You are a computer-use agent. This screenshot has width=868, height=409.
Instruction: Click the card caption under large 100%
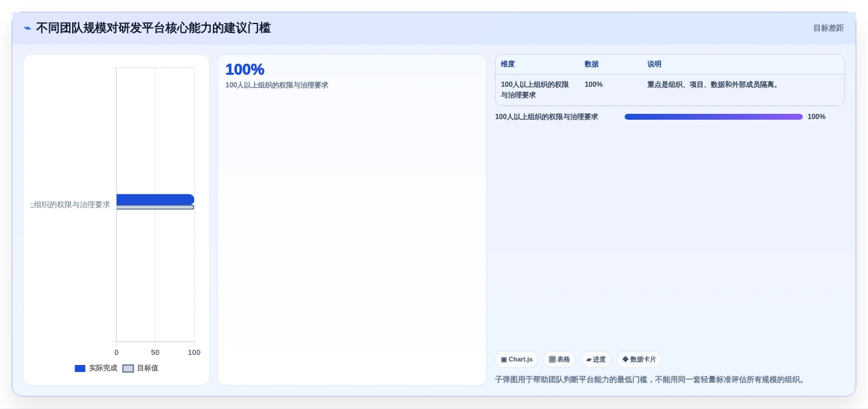tap(277, 85)
